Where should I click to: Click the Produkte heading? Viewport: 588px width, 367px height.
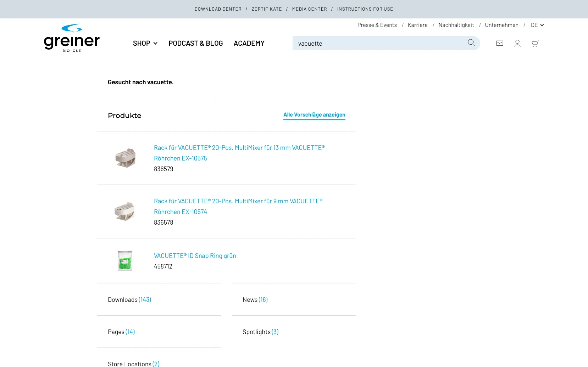click(x=124, y=115)
